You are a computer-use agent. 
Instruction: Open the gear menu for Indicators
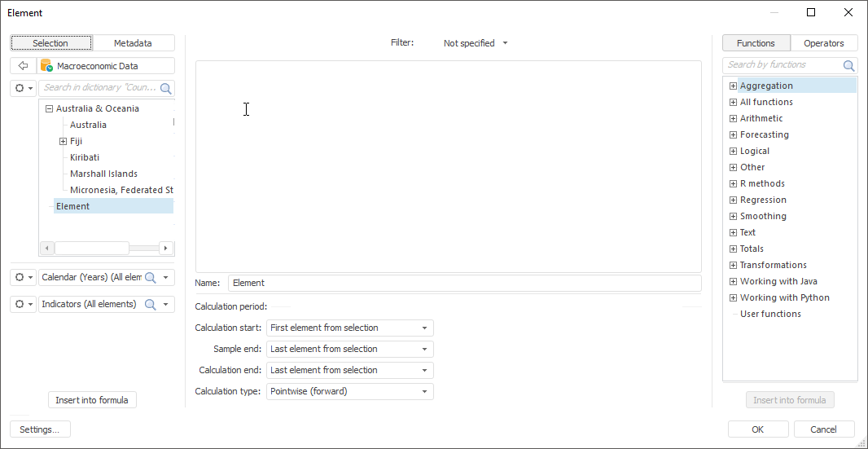click(24, 304)
